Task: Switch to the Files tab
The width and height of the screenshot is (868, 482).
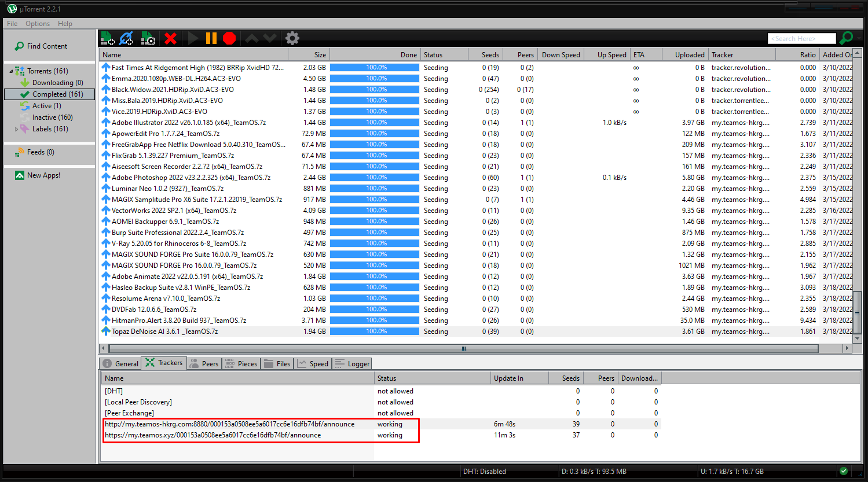Action: point(277,364)
